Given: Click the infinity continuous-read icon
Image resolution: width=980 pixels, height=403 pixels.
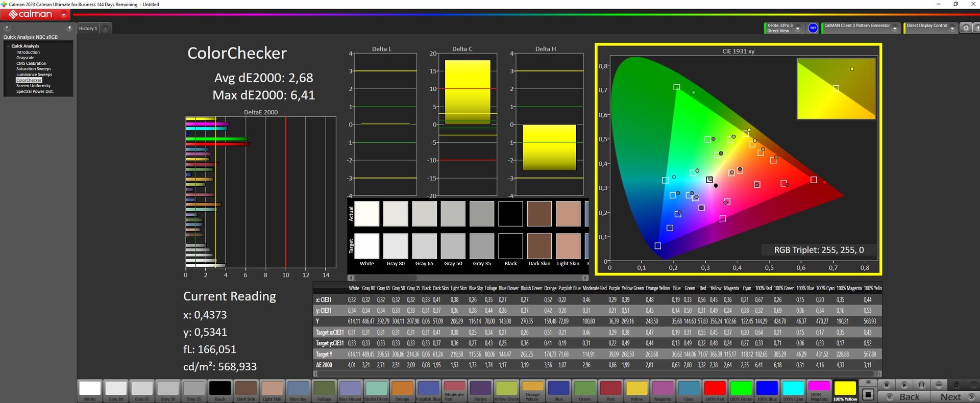Looking at the screenshot, I should point(939,385).
